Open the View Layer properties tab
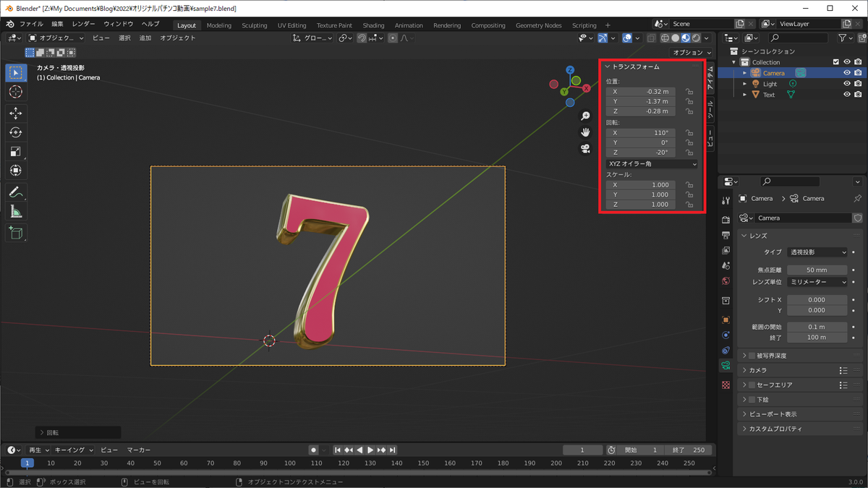868x488 pixels. (726, 250)
